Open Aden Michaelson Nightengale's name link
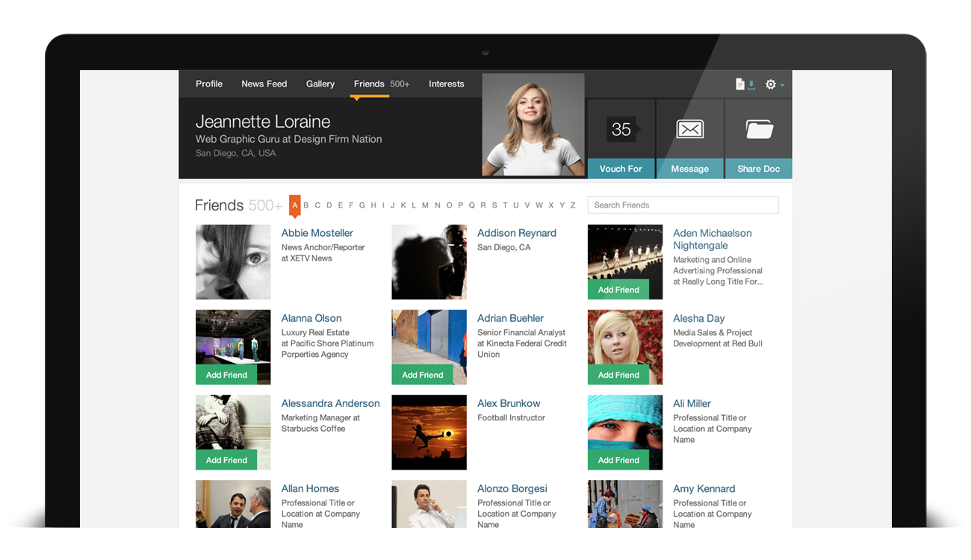Viewport: 971px width, 560px height. [x=713, y=239]
